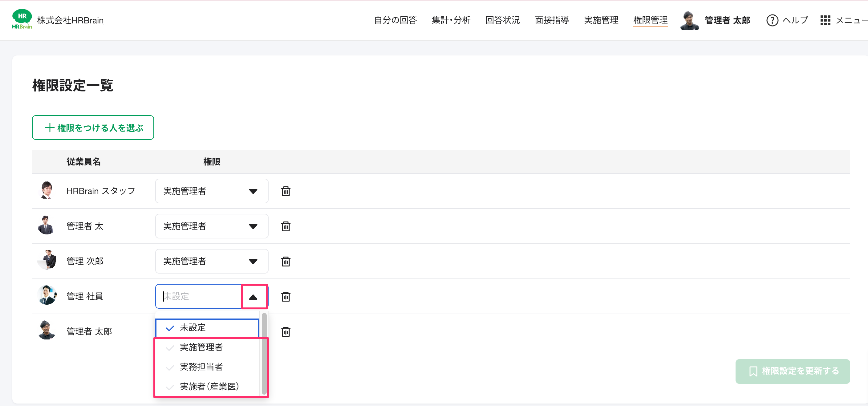Select 実施者(産業医) option

point(207,387)
